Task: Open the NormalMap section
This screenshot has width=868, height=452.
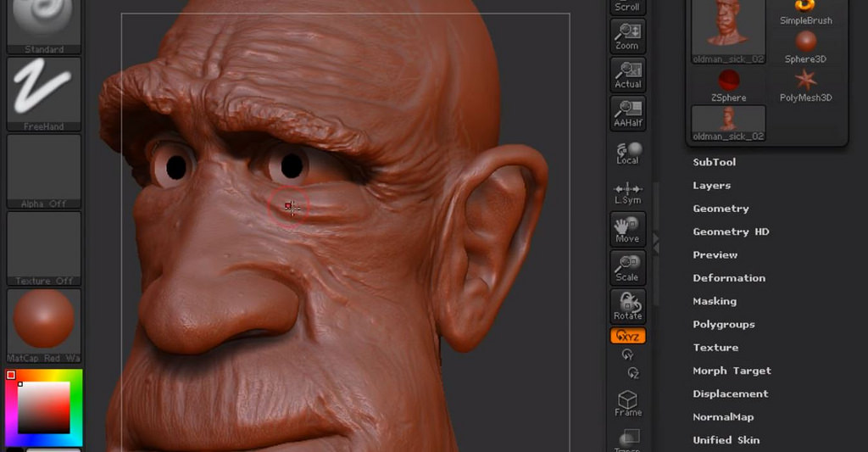Action: coord(723,417)
